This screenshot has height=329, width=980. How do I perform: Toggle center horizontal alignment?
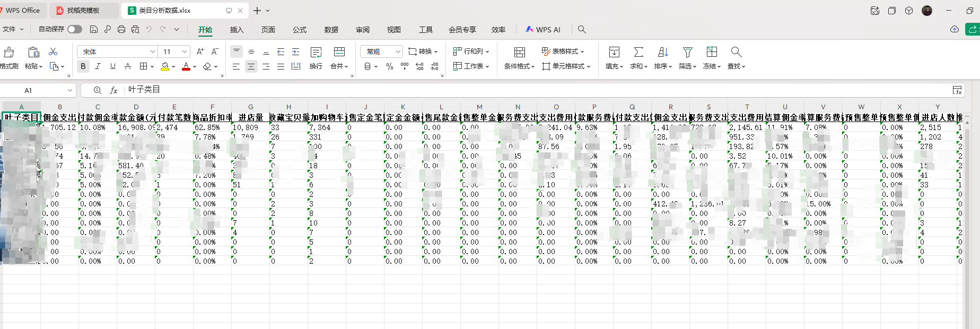[x=251, y=66]
